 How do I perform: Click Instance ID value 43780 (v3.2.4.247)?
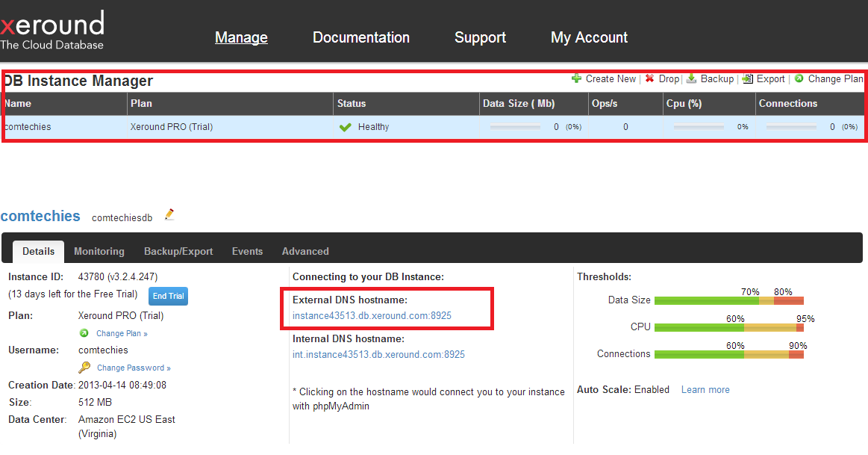pyautogui.click(x=118, y=276)
